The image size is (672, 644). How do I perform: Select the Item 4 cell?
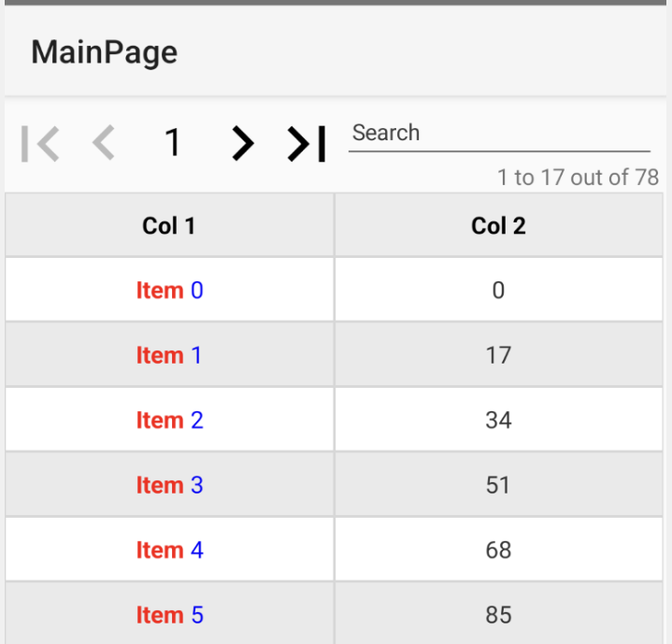[x=169, y=550]
